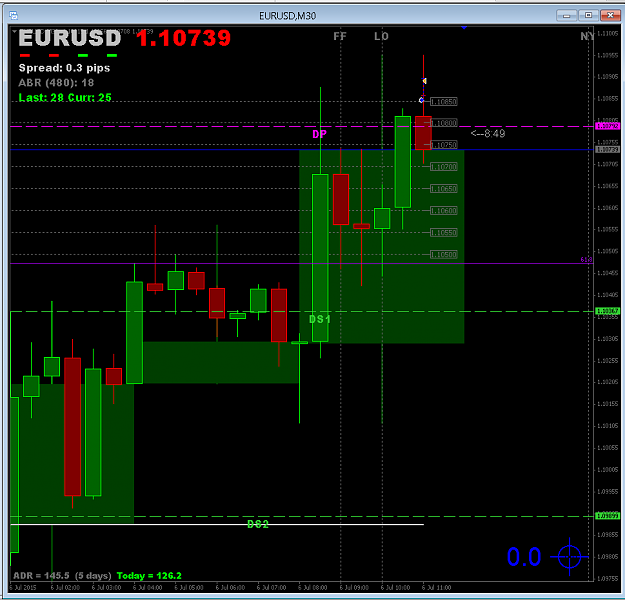The image size is (625, 600).
Task: Close the EURUSD,M30 chart window
Action: click(610, 16)
